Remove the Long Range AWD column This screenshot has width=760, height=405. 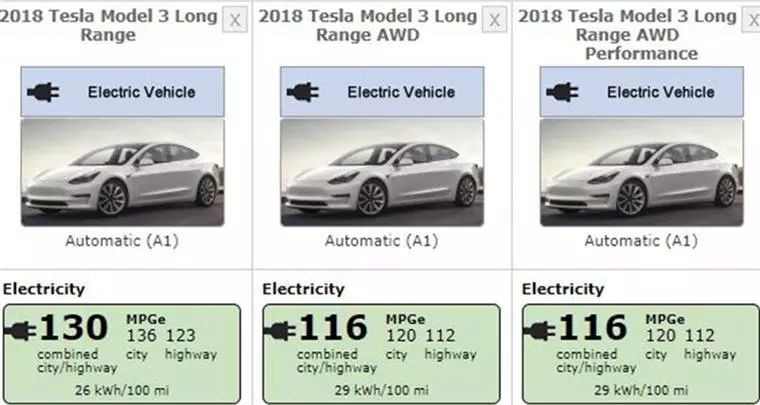coord(494,20)
